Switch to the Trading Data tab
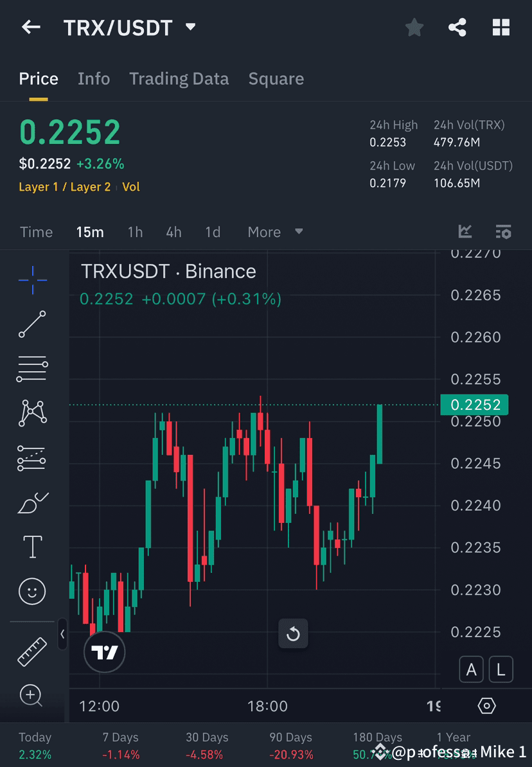Viewport: 532px width, 767px height. (179, 78)
